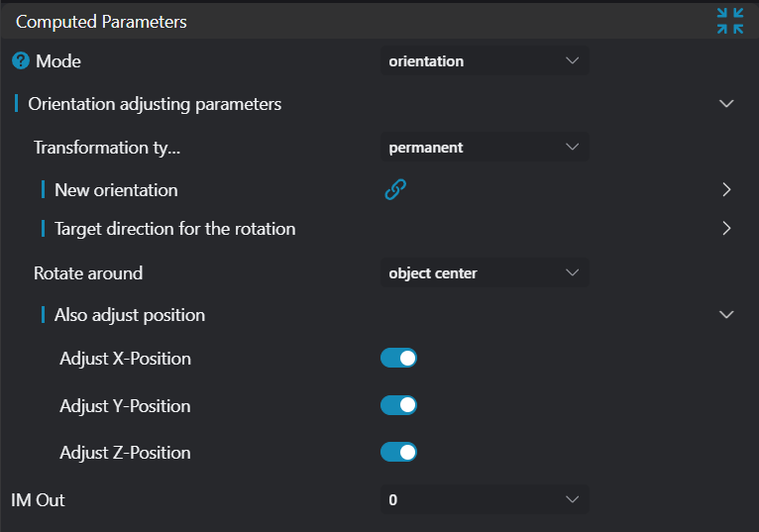Turn off Adjust Z-Position switch
Viewport: 759px width, 532px height.
398,452
